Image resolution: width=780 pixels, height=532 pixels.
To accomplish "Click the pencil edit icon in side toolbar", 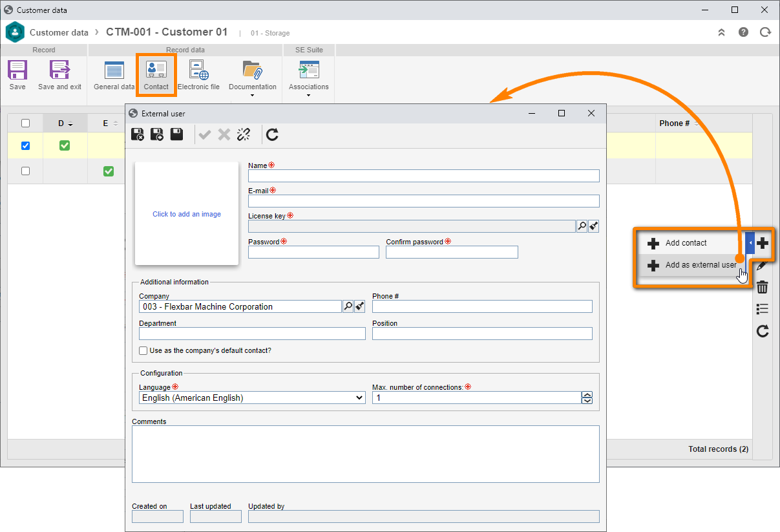I will [763, 266].
